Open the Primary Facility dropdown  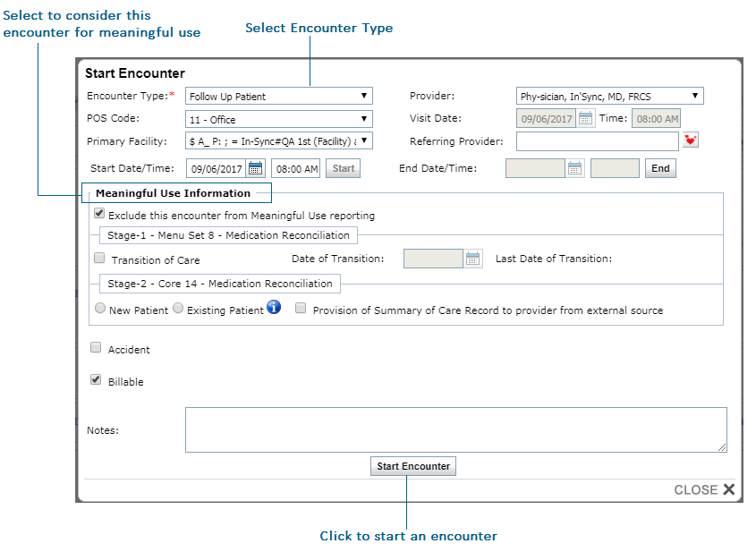tap(278, 141)
